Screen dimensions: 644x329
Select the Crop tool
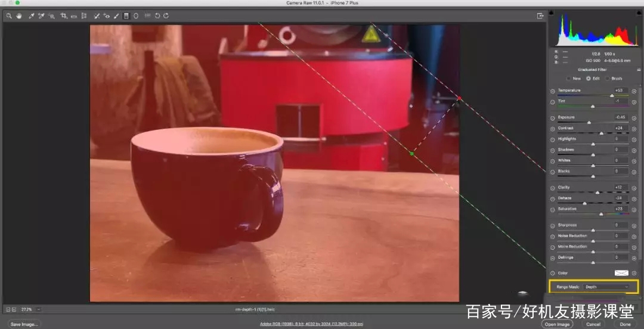point(64,16)
